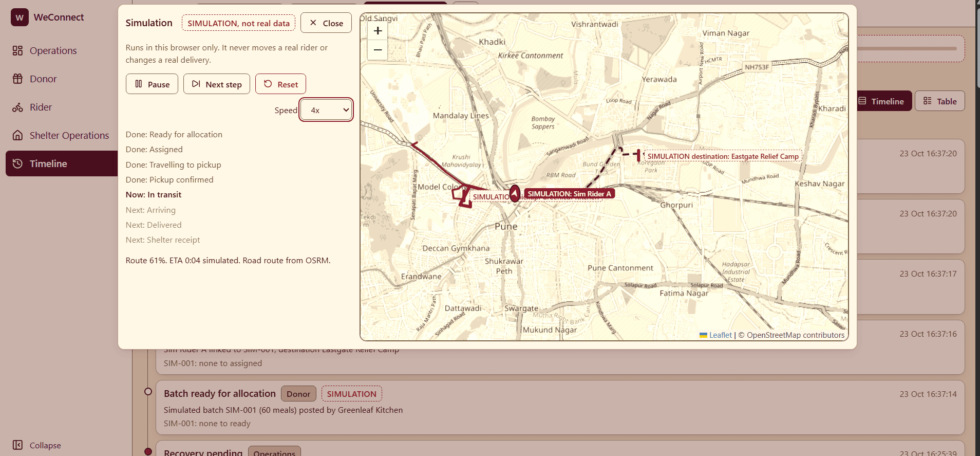Click 'Next: Delivered' step
The width and height of the screenshot is (980, 456).
click(154, 225)
